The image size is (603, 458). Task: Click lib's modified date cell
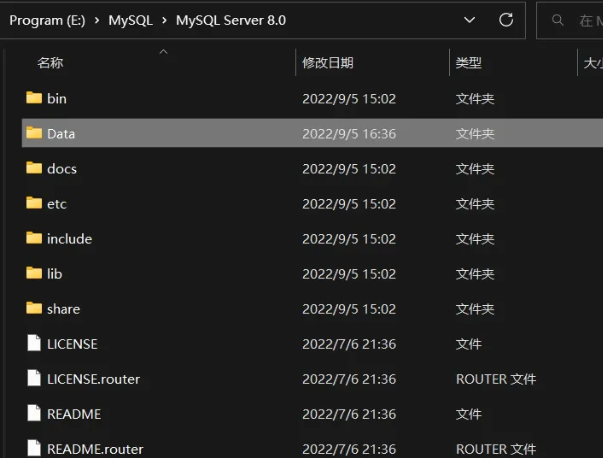[x=349, y=274]
